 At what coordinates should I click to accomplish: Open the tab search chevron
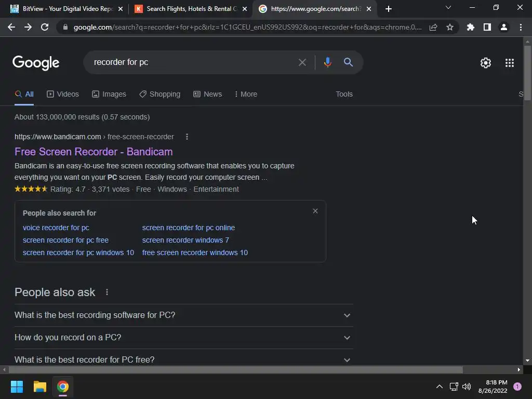coord(448,7)
